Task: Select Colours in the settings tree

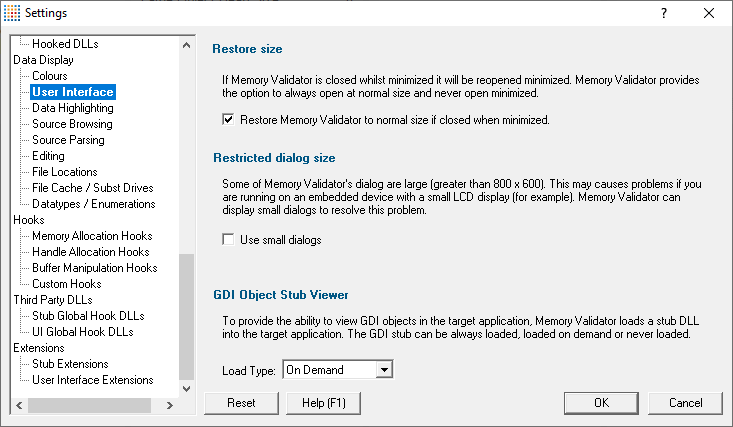Action: tap(50, 76)
